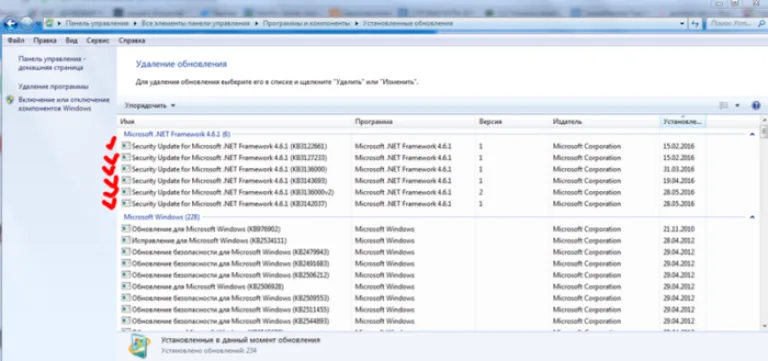Open the Сервис menu

coord(97,41)
